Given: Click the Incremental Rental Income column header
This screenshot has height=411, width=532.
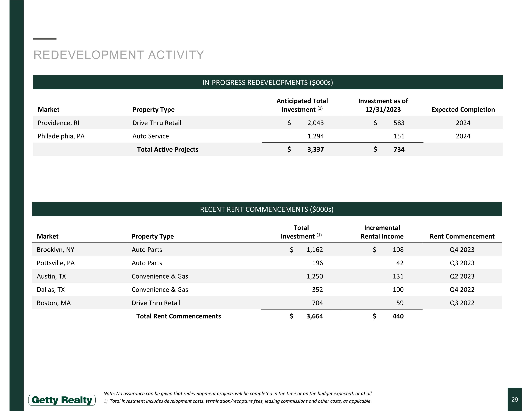Looking at the screenshot, I should [382, 232].
